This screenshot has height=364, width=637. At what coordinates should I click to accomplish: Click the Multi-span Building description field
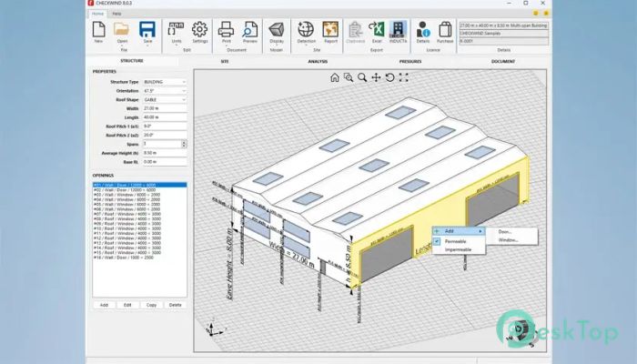[504, 25]
